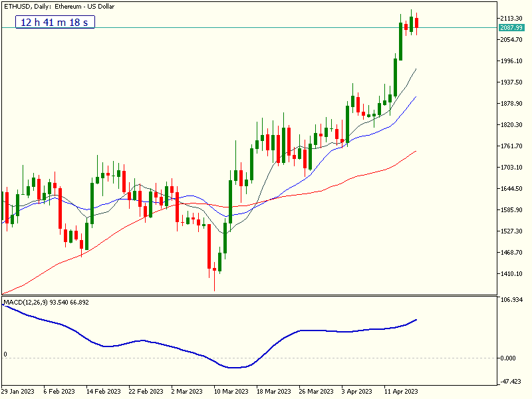Click the countdown timer box showing 12 h 41 m 18 s
The height and width of the screenshot is (399, 532).
(x=56, y=23)
